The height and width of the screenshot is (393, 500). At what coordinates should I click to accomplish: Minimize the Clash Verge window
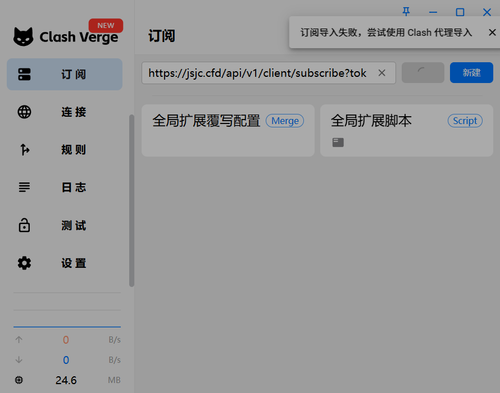pyautogui.click(x=433, y=12)
